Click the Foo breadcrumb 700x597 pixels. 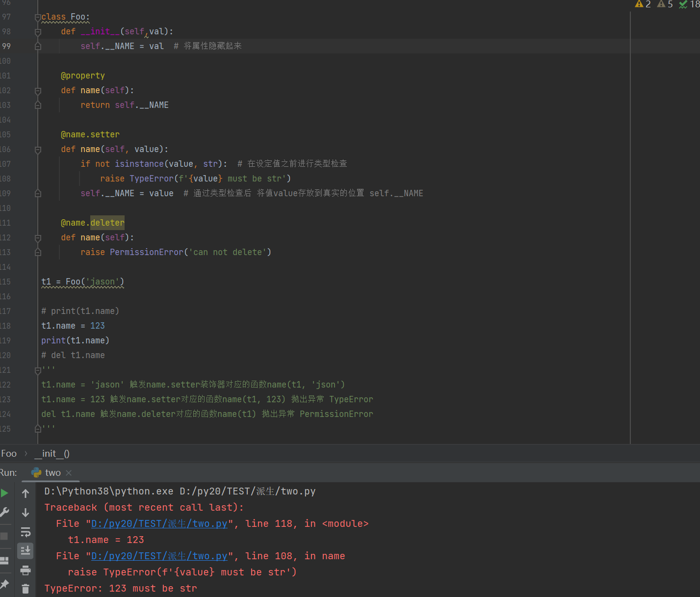coord(9,454)
